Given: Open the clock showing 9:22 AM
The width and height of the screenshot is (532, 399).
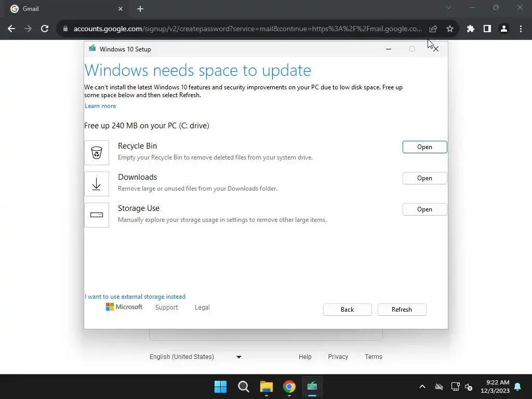Looking at the screenshot, I should 495,387.
